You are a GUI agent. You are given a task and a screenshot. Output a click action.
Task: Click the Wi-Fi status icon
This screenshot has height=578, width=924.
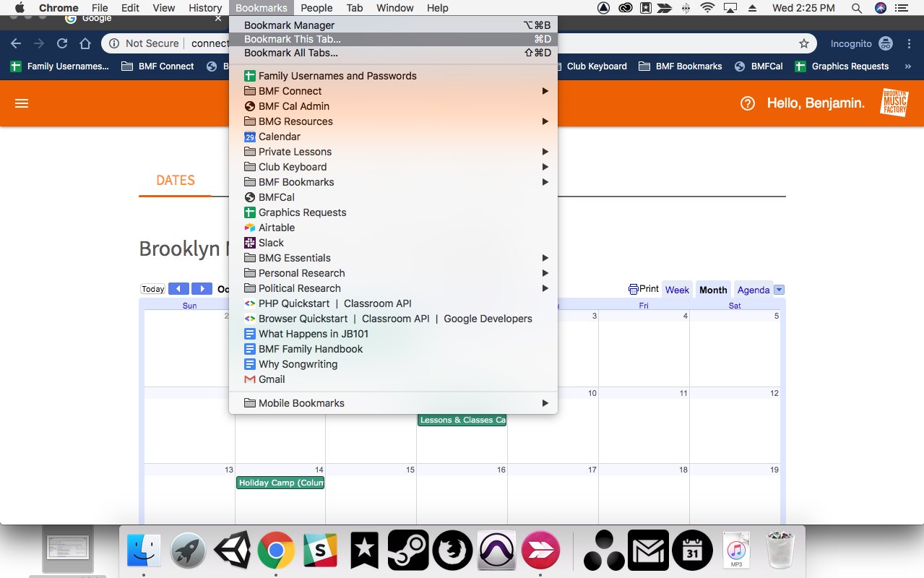(707, 8)
